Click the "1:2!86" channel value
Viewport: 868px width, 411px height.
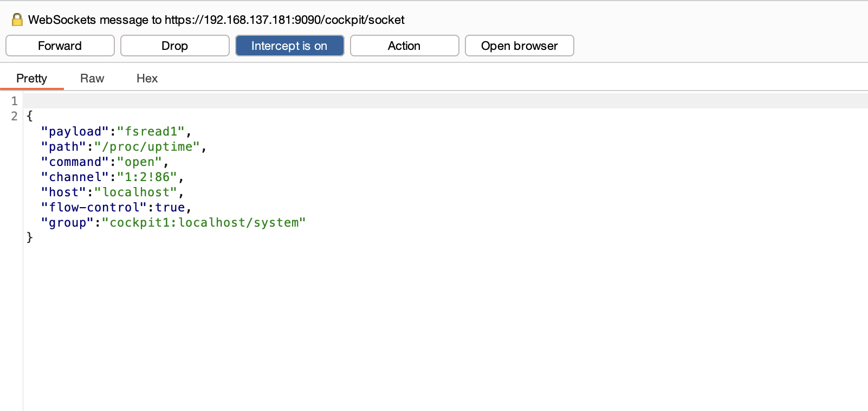tap(147, 177)
